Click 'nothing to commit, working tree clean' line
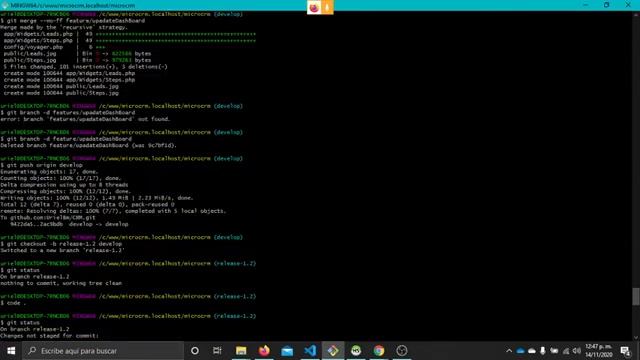 point(61,283)
